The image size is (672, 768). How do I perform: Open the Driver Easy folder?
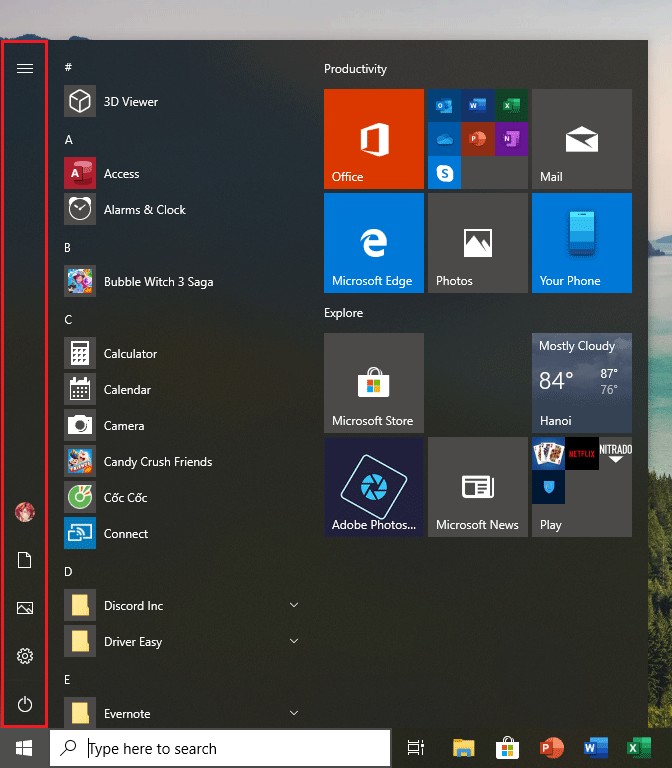pos(181,642)
